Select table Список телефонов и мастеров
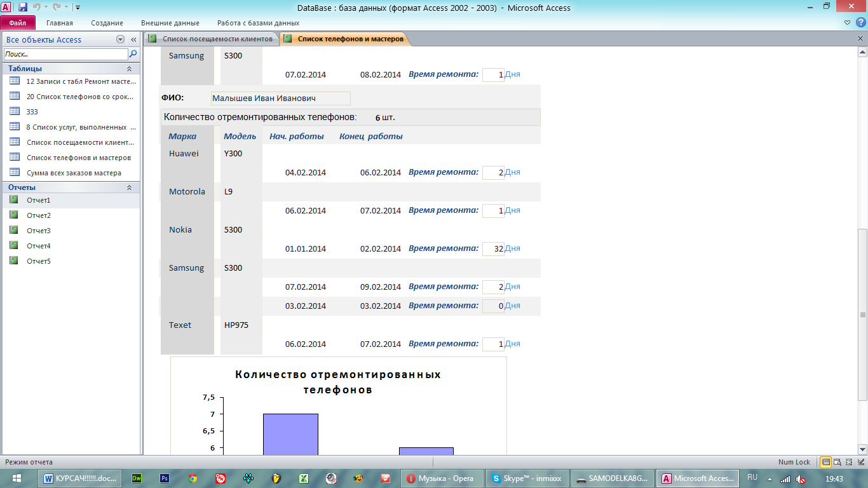 pyautogui.click(x=71, y=158)
